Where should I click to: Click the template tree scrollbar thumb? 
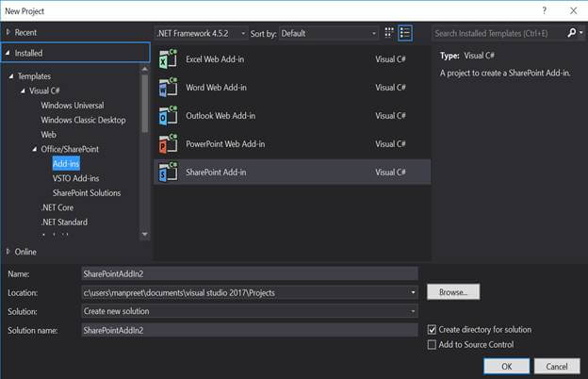point(145,103)
